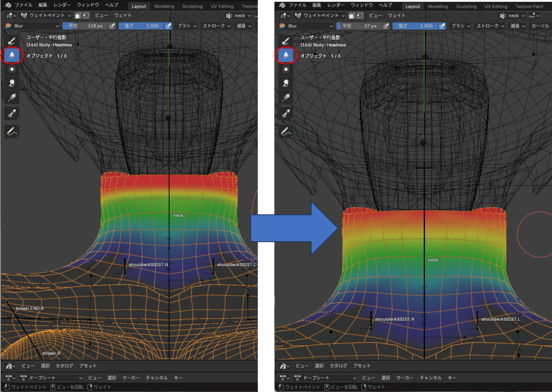Open the ストローク dropdown in right window

(x=489, y=26)
